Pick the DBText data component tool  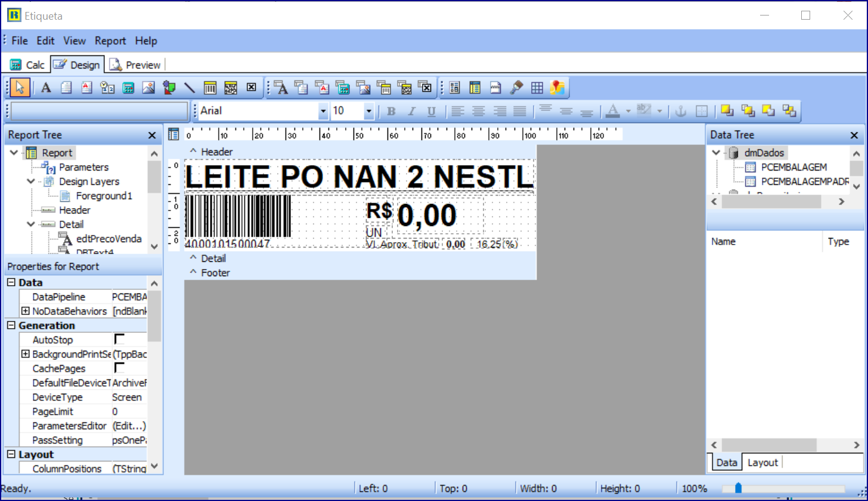pyautogui.click(x=281, y=88)
